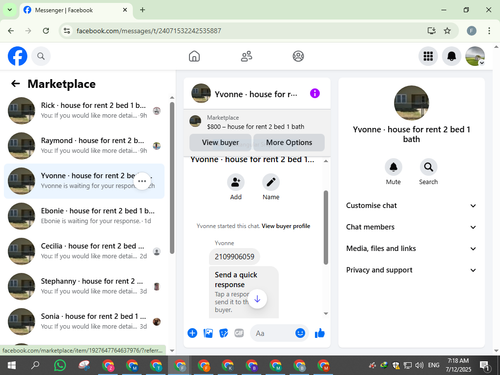Viewport: 500px width, 375px height.
Task: Open Windows notification center
Action: point(485,366)
